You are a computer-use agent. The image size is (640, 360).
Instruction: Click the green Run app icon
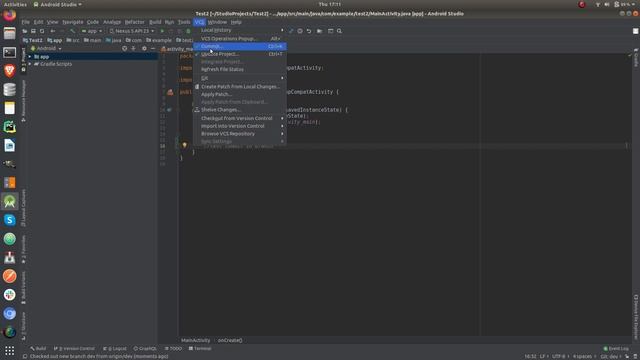pos(162,31)
